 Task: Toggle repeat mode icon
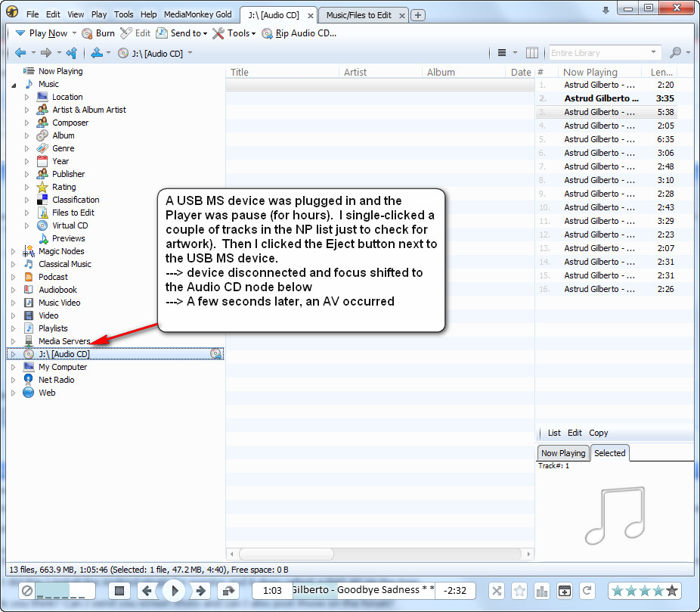(x=587, y=591)
